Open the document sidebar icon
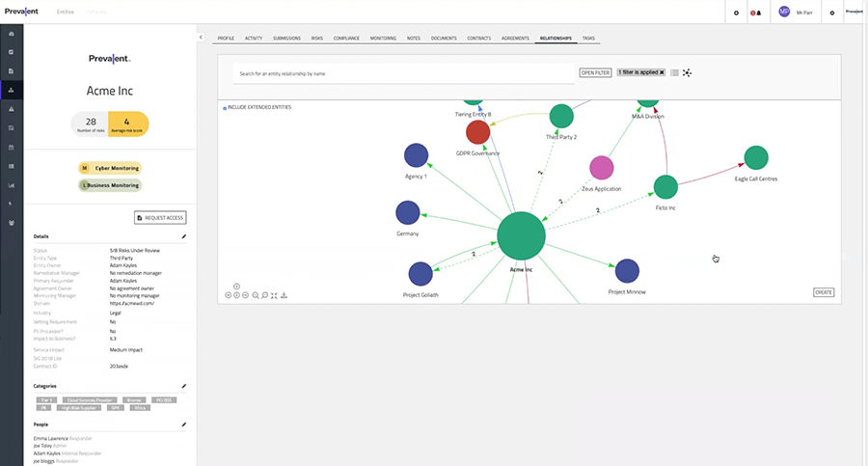 (11, 71)
